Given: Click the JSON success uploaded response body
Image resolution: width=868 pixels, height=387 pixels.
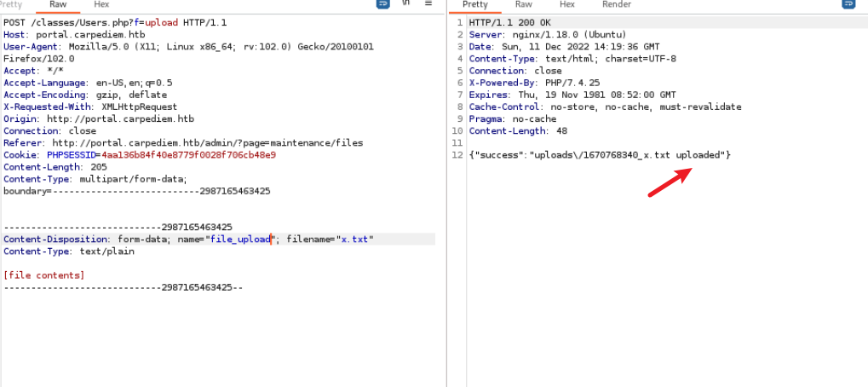Looking at the screenshot, I should pyautogui.click(x=600, y=155).
